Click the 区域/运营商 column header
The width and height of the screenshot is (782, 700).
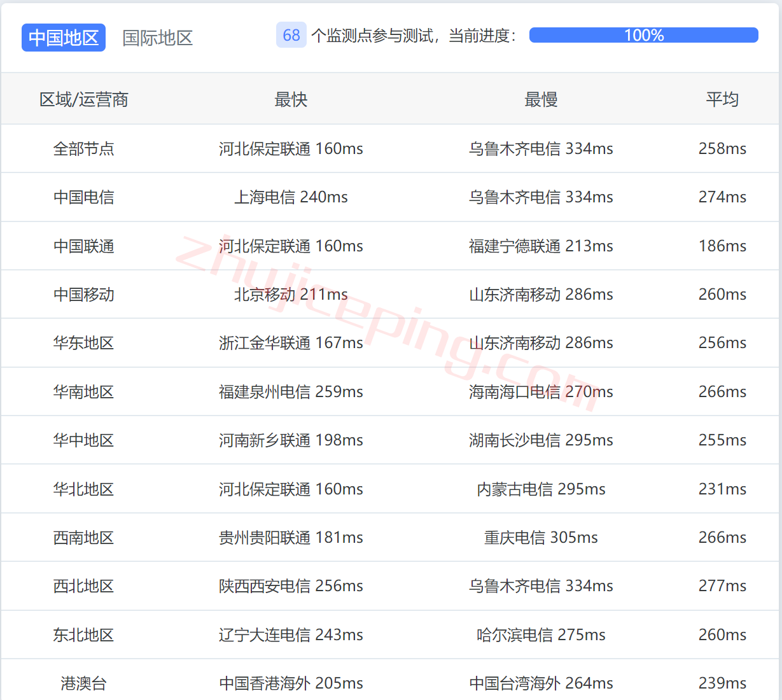coord(84,99)
